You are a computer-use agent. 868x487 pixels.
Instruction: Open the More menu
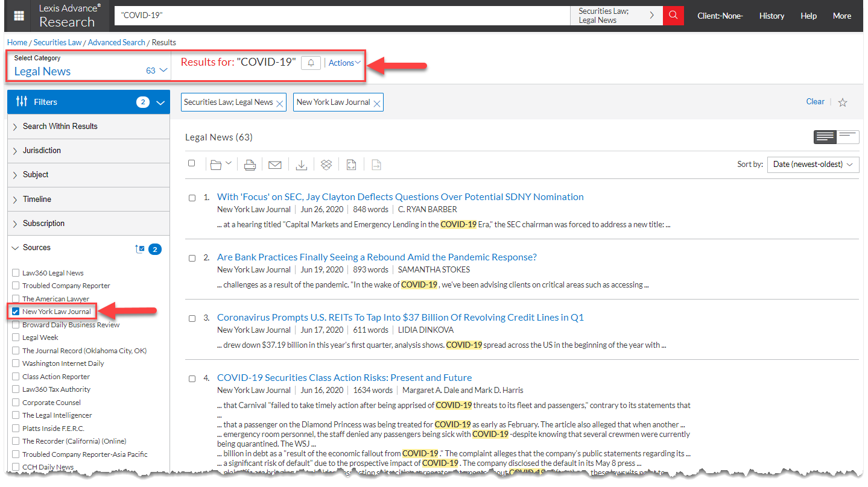point(842,16)
